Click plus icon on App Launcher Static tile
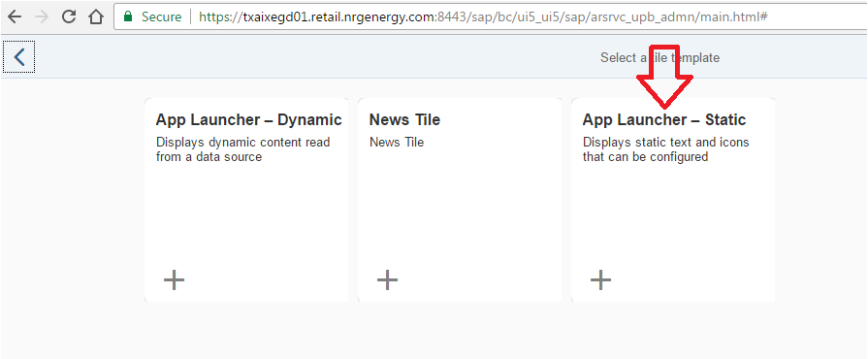 point(600,280)
